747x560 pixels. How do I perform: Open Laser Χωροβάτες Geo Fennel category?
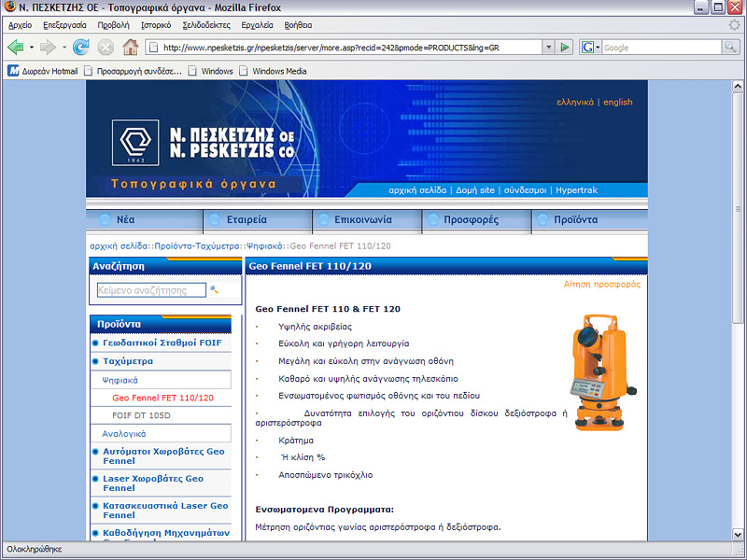point(153,483)
